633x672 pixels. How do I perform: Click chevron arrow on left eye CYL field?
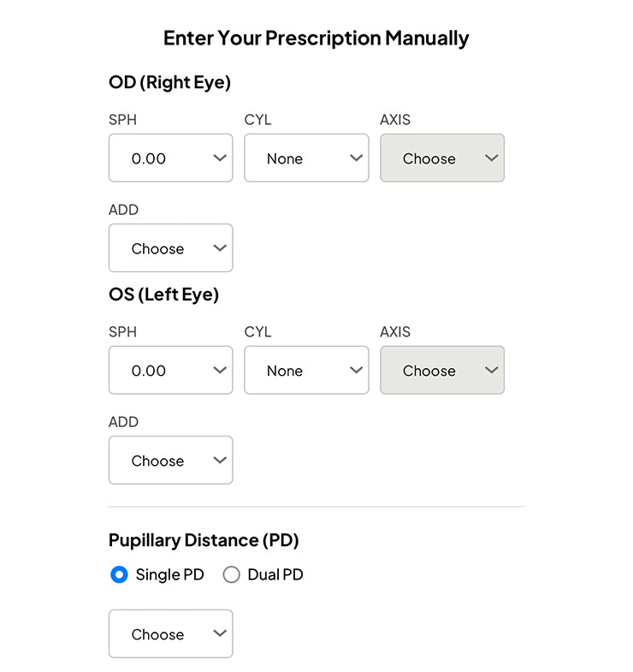pyautogui.click(x=356, y=370)
